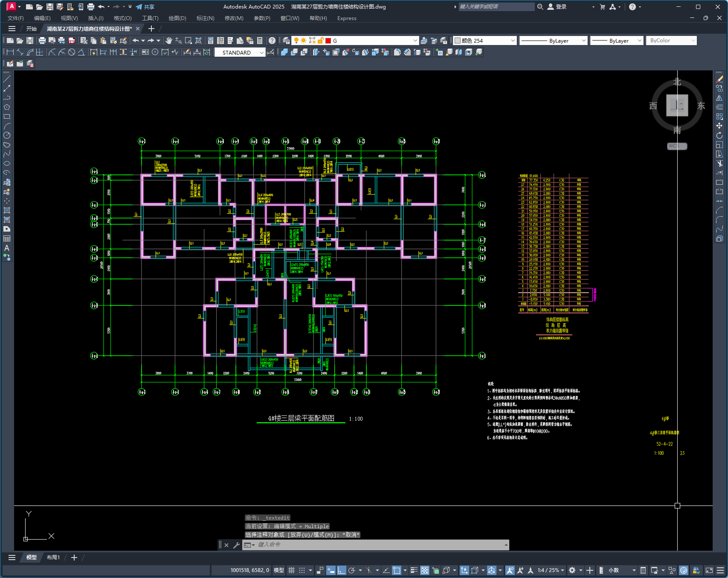The height and width of the screenshot is (578, 728).
Task: Click the Plot printer icon
Action: (x=42, y=41)
